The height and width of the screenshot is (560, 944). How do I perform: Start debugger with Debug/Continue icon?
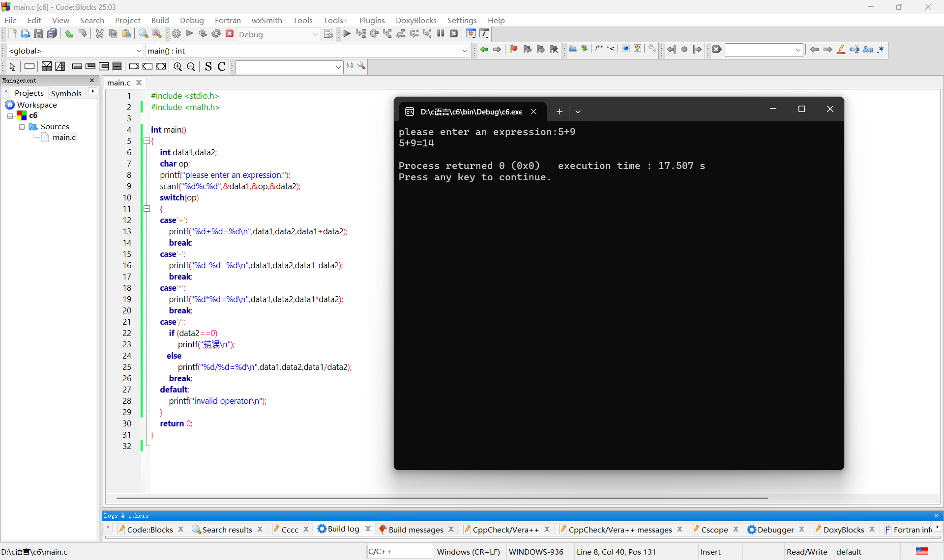coord(347,34)
